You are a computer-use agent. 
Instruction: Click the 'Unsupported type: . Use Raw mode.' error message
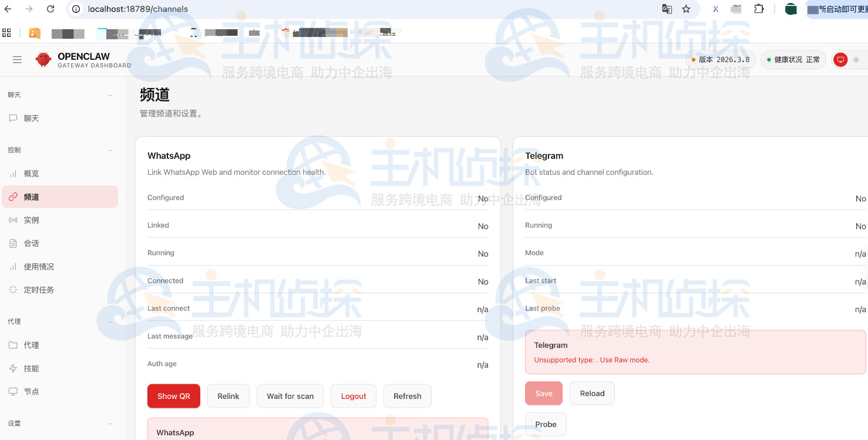[592, 360]
